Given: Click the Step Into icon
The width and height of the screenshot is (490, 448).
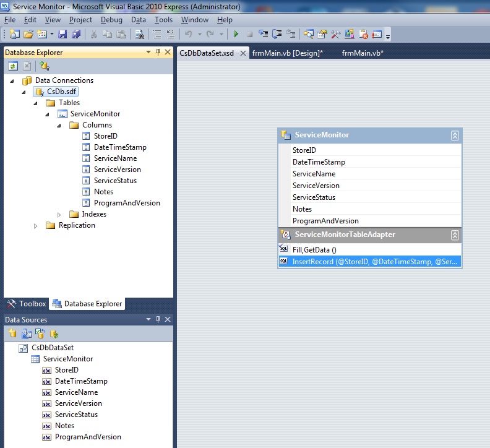Looking at the screenshot, I should [263, 34].
